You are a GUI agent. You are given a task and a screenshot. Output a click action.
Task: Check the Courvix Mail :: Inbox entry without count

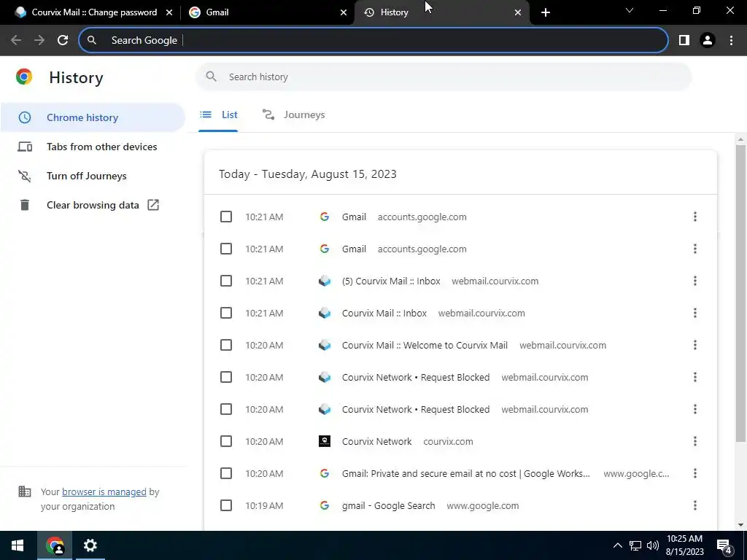(226, 313)
